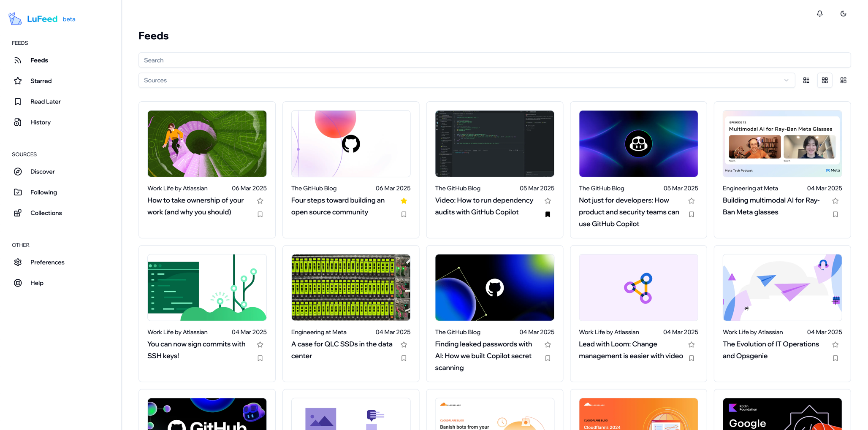Open the notifications bell
This screenshot has width=868, height=430.
tap(819, 14)
